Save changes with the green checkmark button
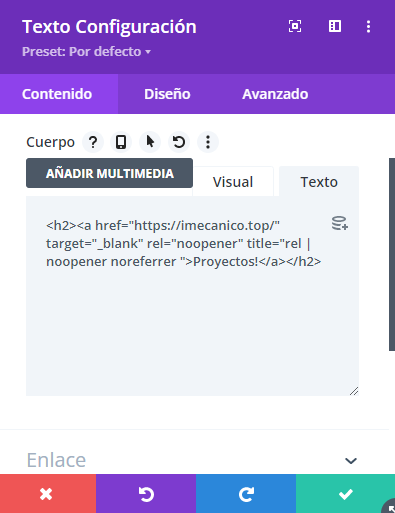 tap(345, 494)
